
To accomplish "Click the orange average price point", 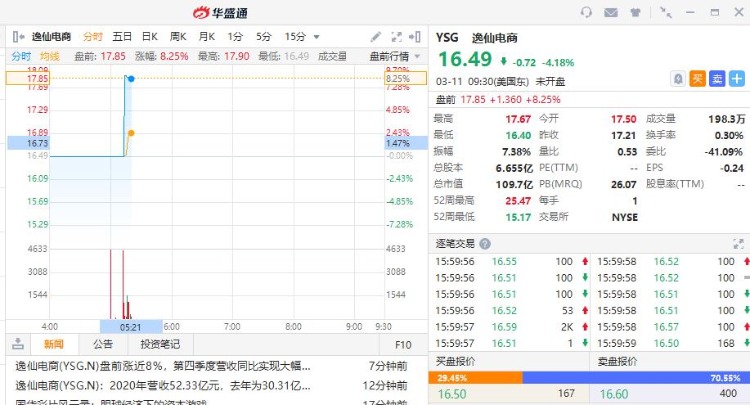I will (x=131, y=133).
